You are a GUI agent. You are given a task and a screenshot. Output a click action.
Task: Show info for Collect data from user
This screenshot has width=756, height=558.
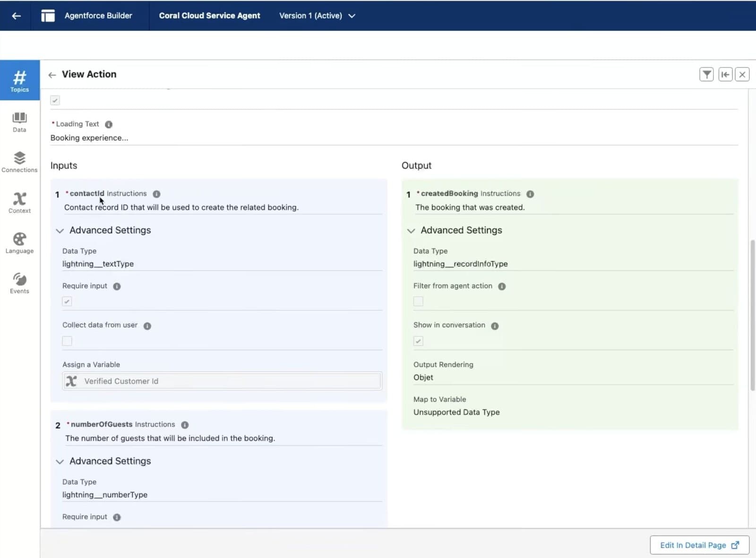pyautogui.click(x=147, y=326)
